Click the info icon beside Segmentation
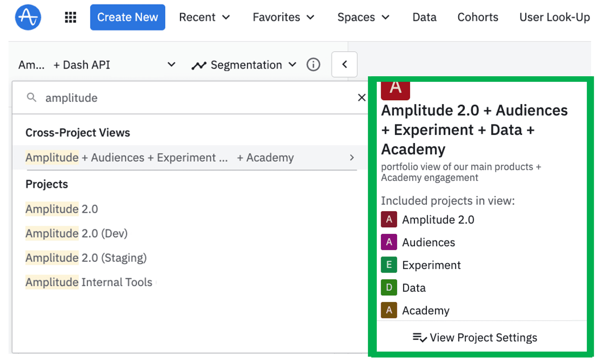 (313, 65)
